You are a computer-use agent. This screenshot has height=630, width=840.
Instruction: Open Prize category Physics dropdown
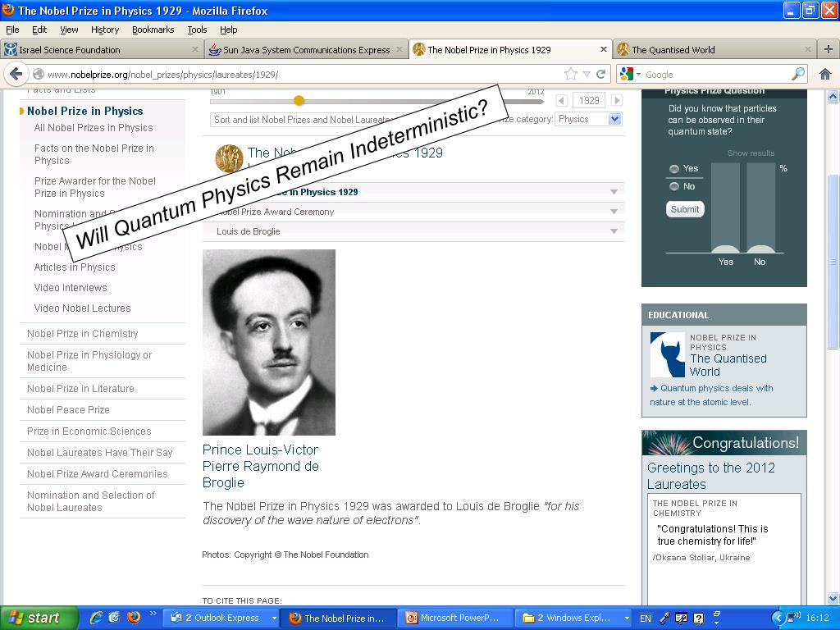pyautogui.click(x=589, y=119)
